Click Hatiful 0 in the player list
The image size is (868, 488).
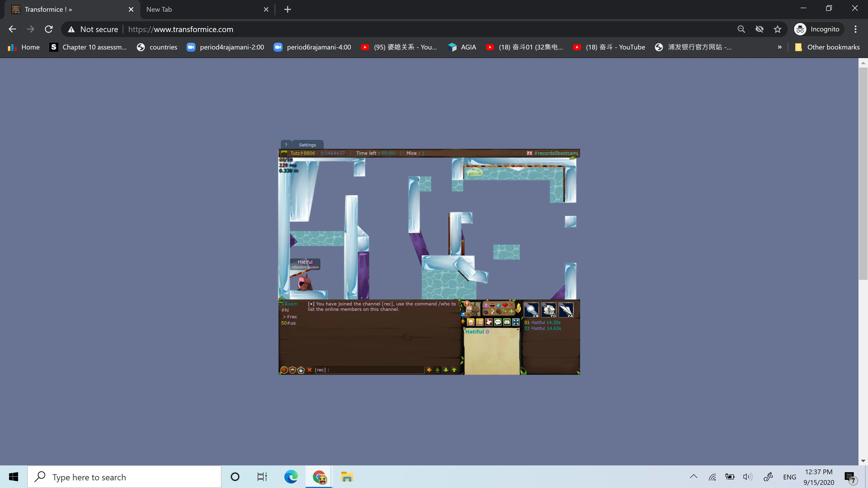tap(477, 332)
